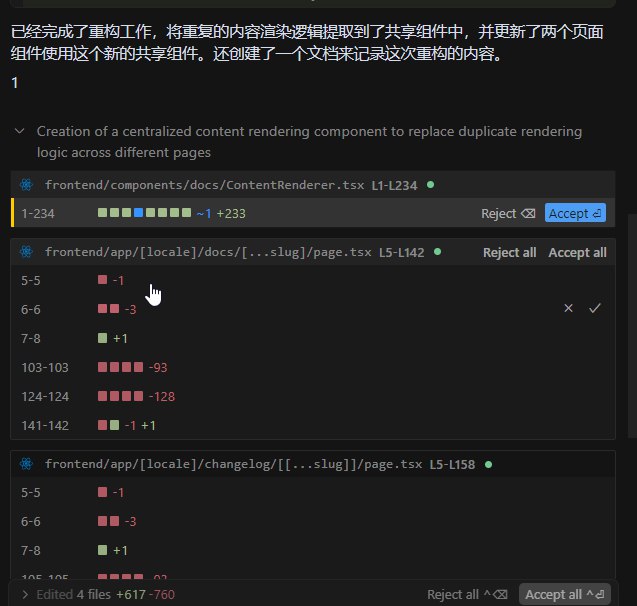Click the Chinese refactoring summary paragraph
This screenshot has height=606, width=637.
pyautogui.click(x=307, y=43)
